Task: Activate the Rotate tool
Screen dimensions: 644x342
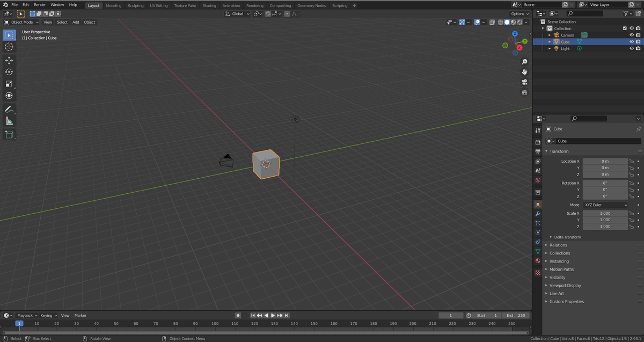Action: coord(9,72)
